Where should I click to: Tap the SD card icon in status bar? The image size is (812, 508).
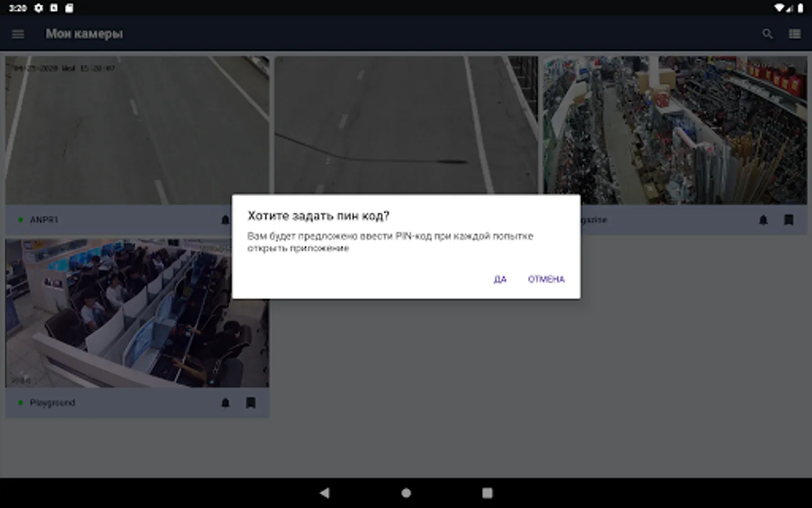coord(69,8)
